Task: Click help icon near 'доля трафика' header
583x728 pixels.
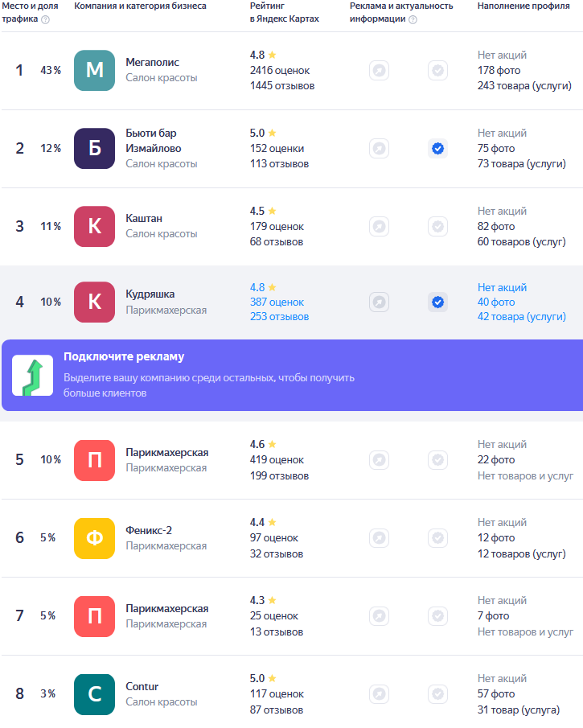Action: click(x=45, y=20)
